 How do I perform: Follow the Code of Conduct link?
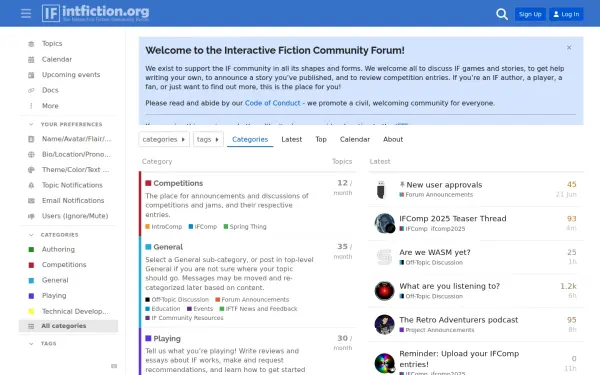coord(272,103)
